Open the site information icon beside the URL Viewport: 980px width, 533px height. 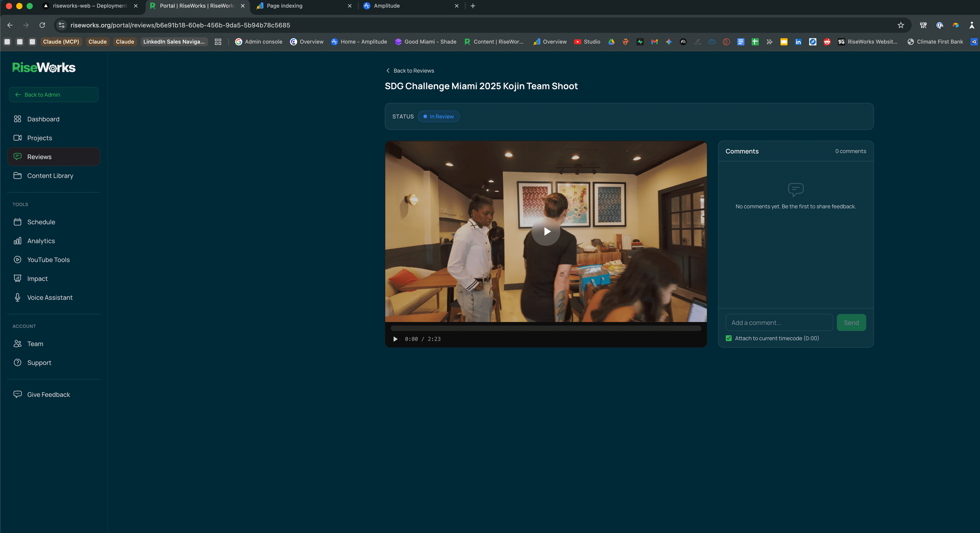[x=61, y=25]
